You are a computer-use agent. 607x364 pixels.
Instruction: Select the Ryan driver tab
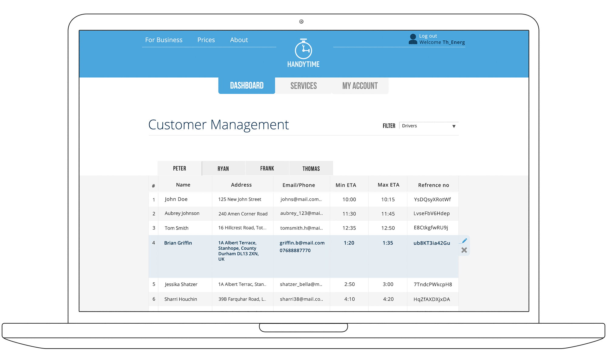point(223,169)
